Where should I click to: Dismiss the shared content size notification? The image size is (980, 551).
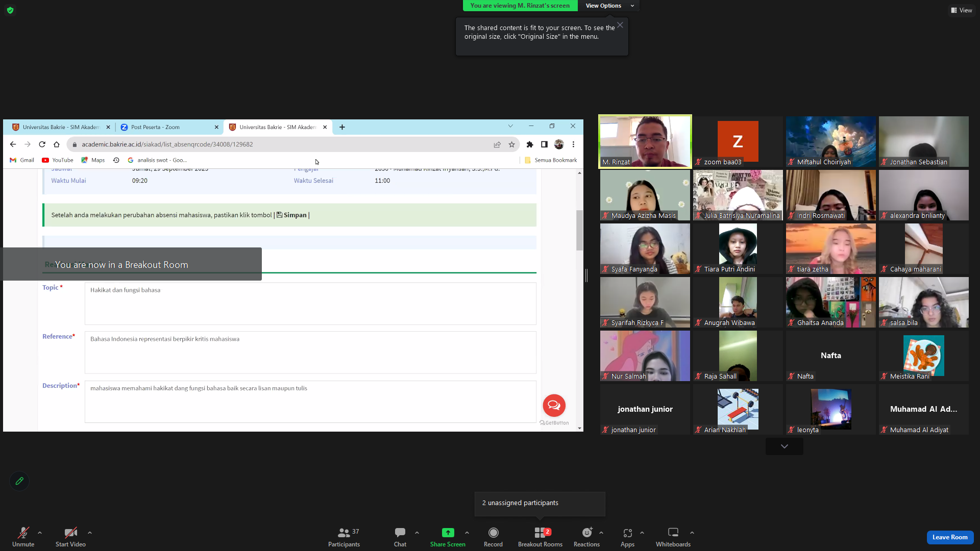[x=620, y=25]
